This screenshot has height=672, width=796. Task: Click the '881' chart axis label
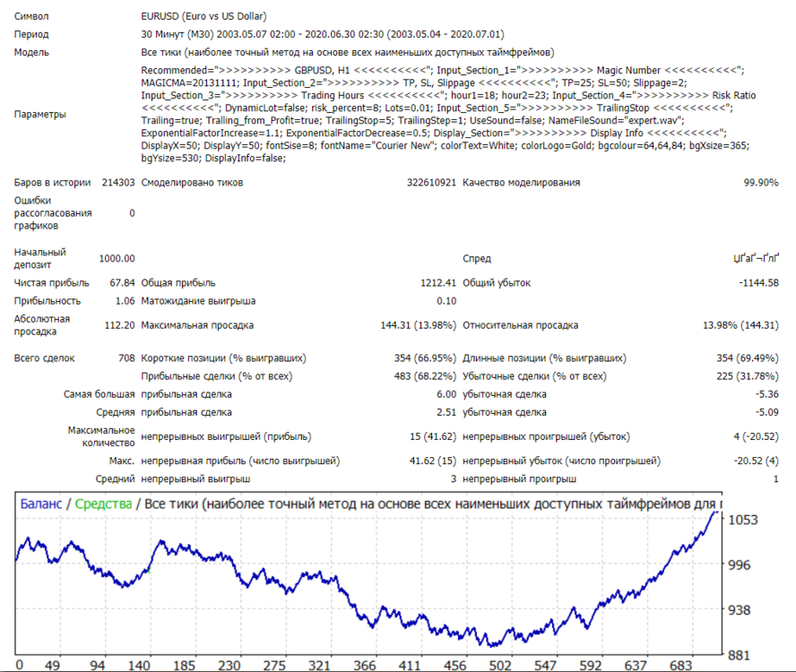740,655
